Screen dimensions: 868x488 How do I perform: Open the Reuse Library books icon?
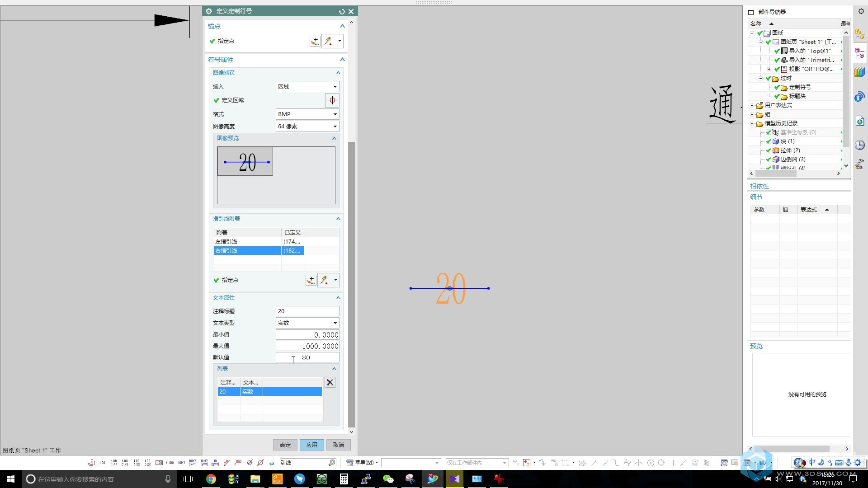[860, 72]
